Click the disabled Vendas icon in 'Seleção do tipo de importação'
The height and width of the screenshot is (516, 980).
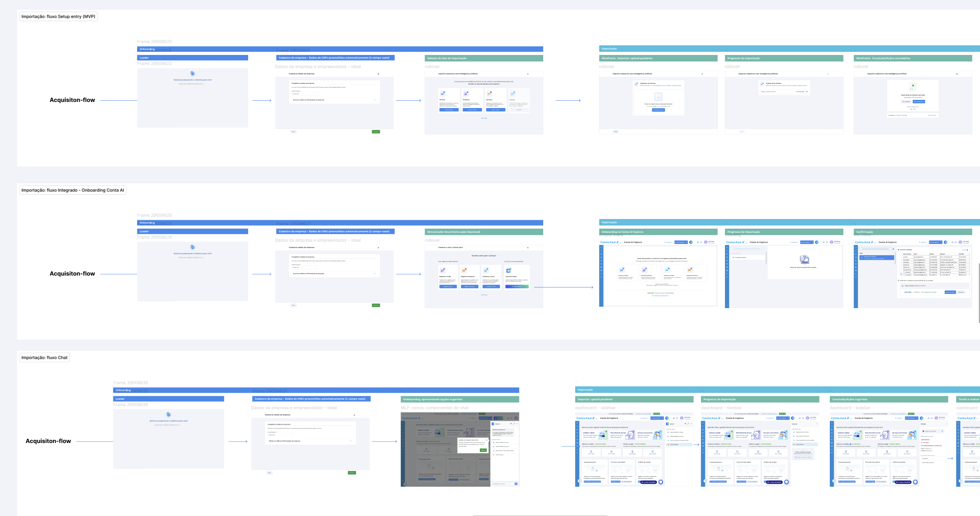tap(512, 93)
